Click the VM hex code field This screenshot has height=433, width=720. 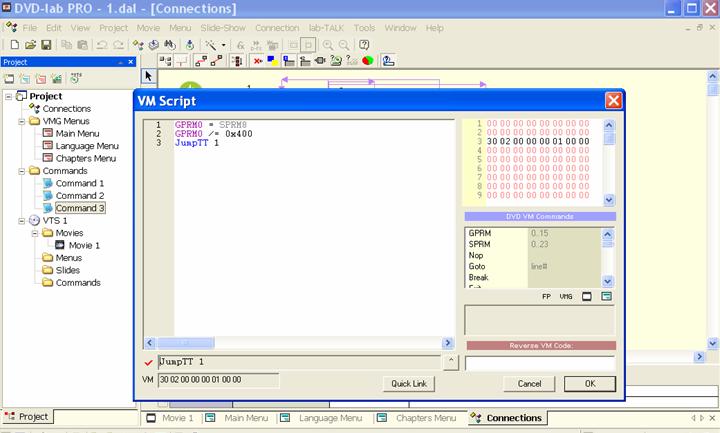click(218, 380)
